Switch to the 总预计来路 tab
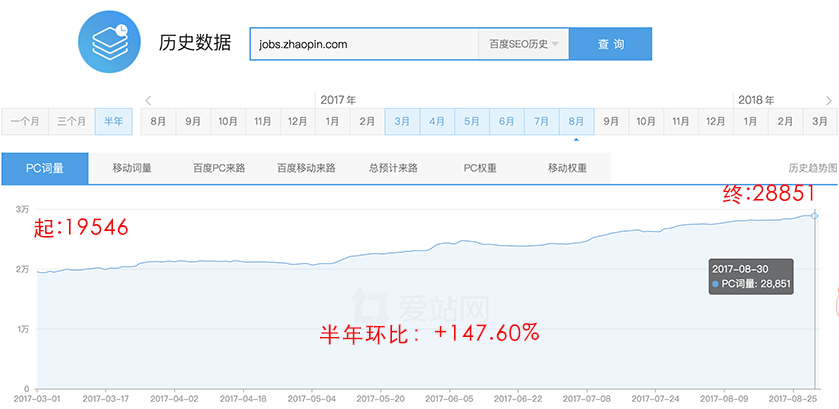Screen dimensions: 839x409 click(393, 168)
